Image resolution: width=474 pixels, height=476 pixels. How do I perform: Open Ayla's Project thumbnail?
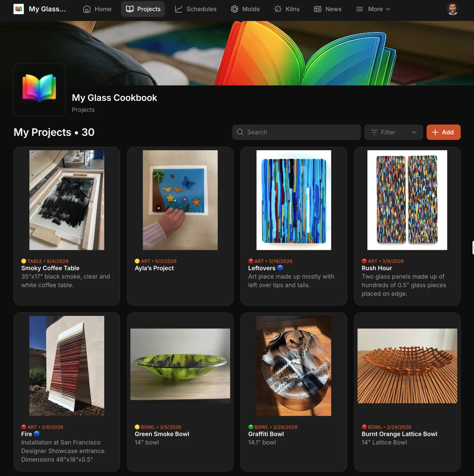click(x=180, y=200)
